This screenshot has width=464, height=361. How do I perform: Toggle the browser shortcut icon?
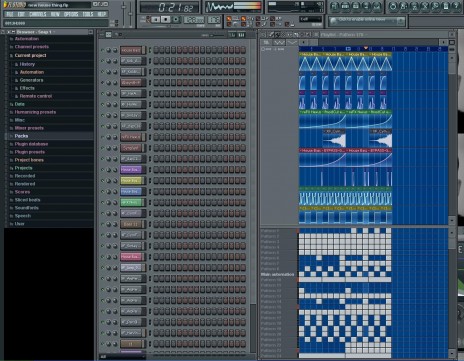[x=366, y=6]
